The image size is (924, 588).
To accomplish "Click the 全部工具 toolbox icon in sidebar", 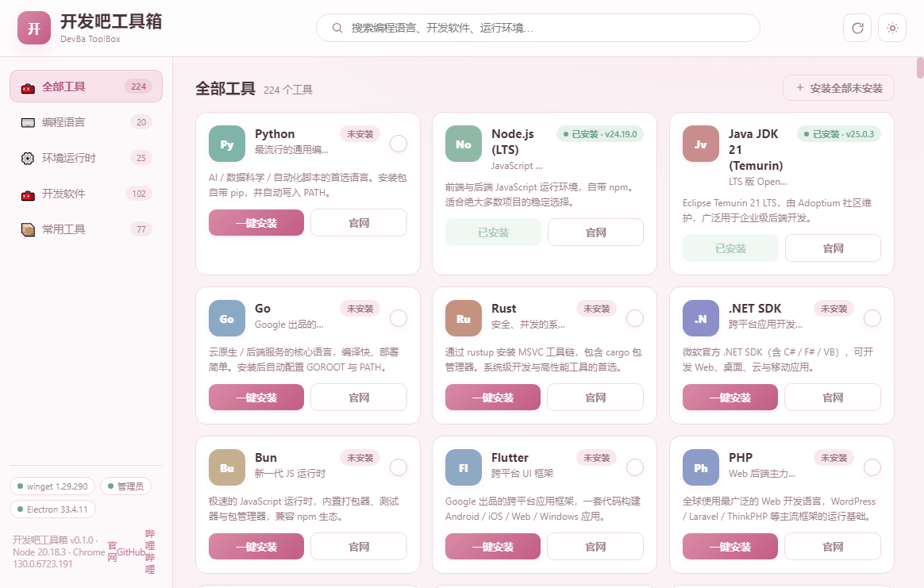I will point(28,88).
